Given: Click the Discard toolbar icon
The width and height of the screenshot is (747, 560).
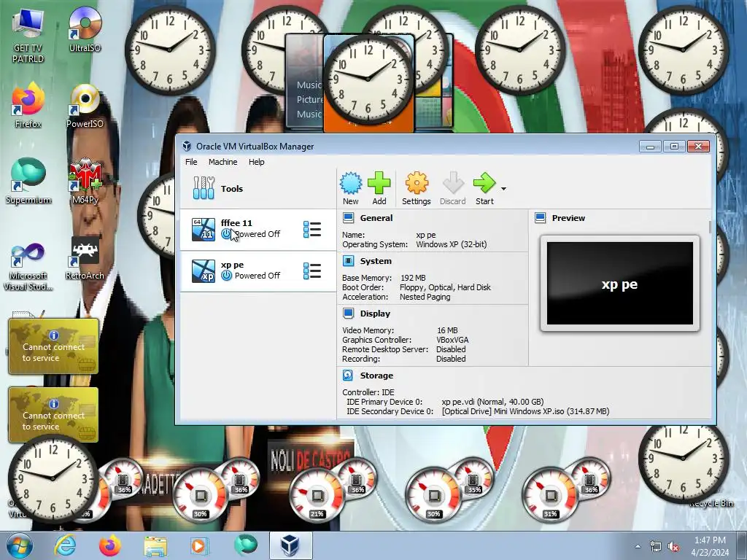Looking at the screenshot, I should pos(452,189).
